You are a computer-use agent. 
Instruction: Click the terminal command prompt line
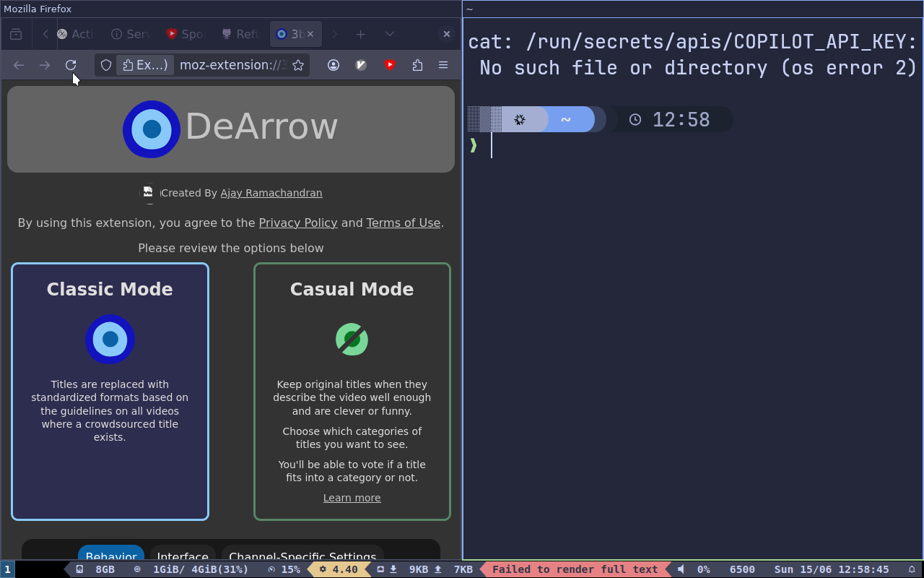tap(693, 145)
